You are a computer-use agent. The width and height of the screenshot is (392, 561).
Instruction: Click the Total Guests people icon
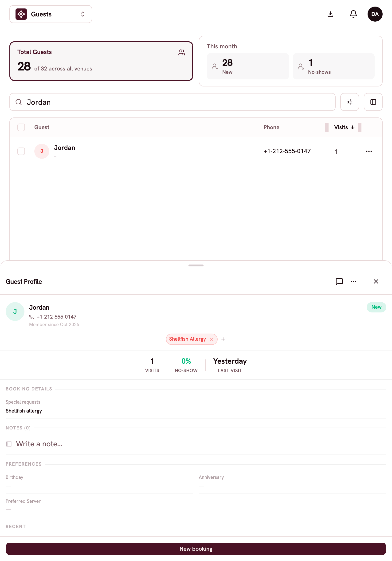tap(182, 52)
